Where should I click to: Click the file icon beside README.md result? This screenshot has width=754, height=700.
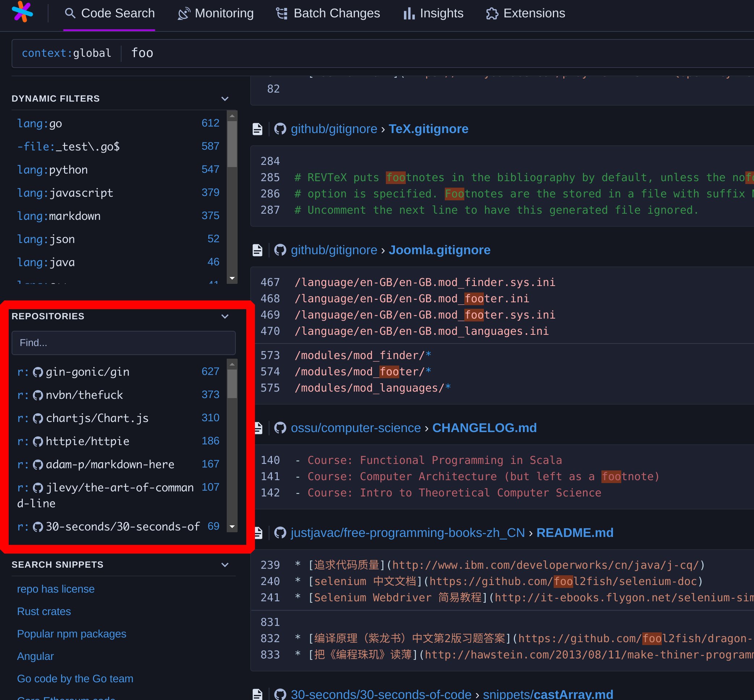(x=257, y=532)
